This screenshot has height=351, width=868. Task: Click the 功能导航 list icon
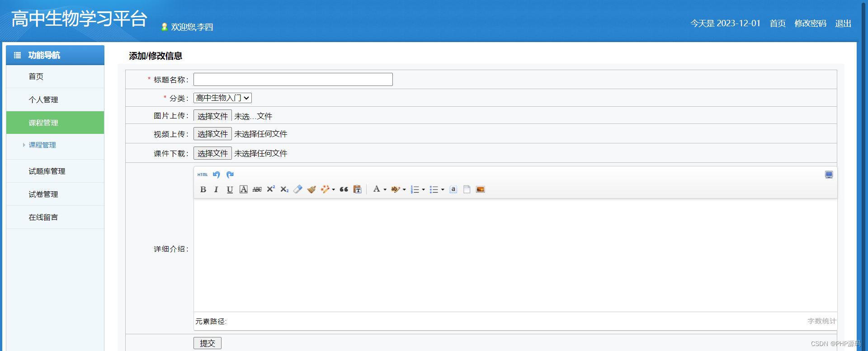click(18, 55)
